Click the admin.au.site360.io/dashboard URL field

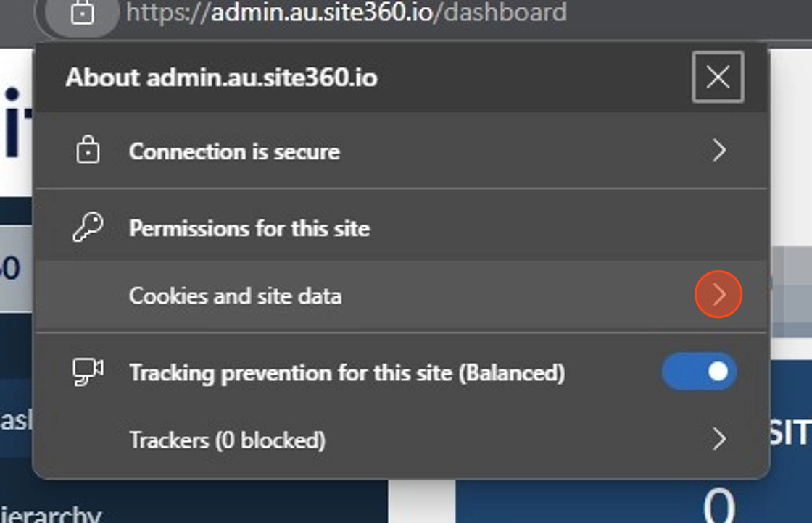click(346, 12)
